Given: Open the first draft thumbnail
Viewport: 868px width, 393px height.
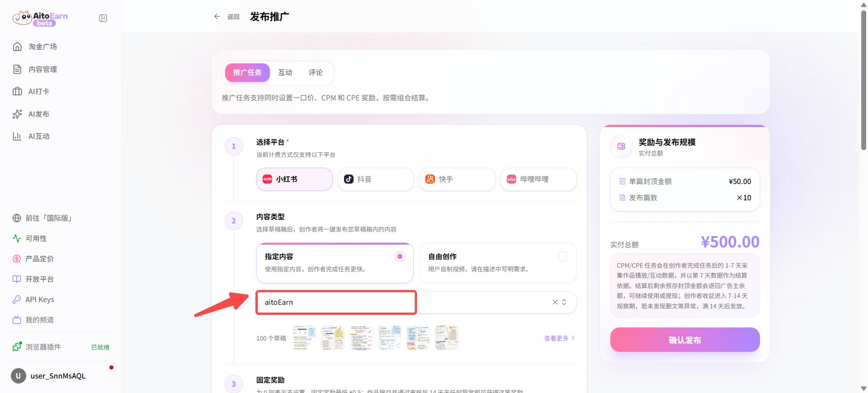Looking at the screenshot, I should point(304,337).
